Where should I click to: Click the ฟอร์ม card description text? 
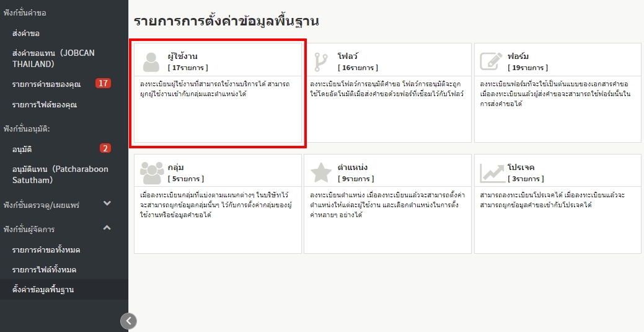(x=555, y=94)
